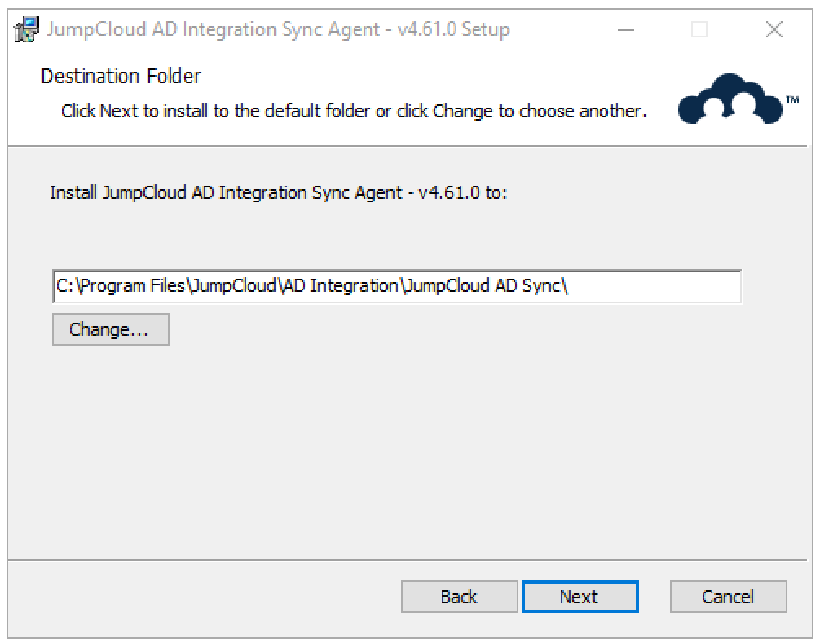Open the Change... folder browser

pos(110,329)
